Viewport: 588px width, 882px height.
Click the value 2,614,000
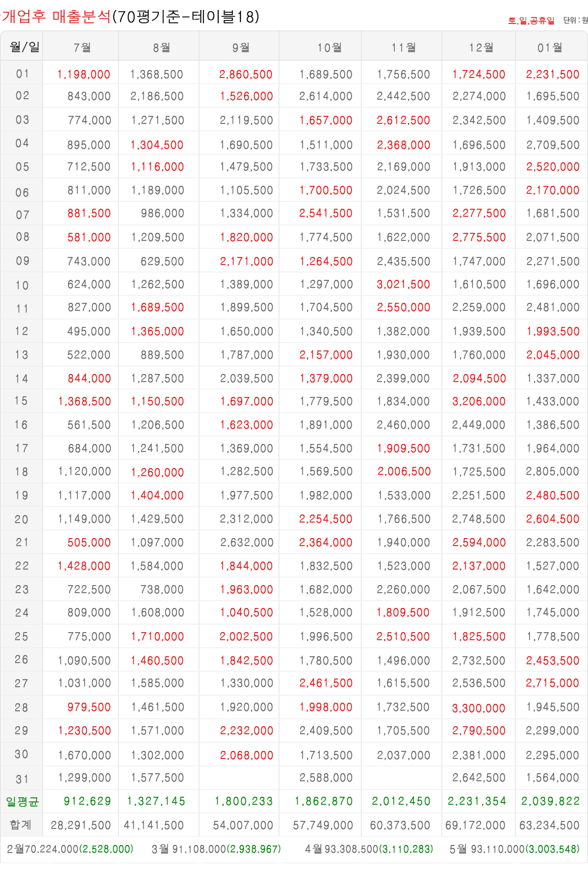tap(326, 96)
